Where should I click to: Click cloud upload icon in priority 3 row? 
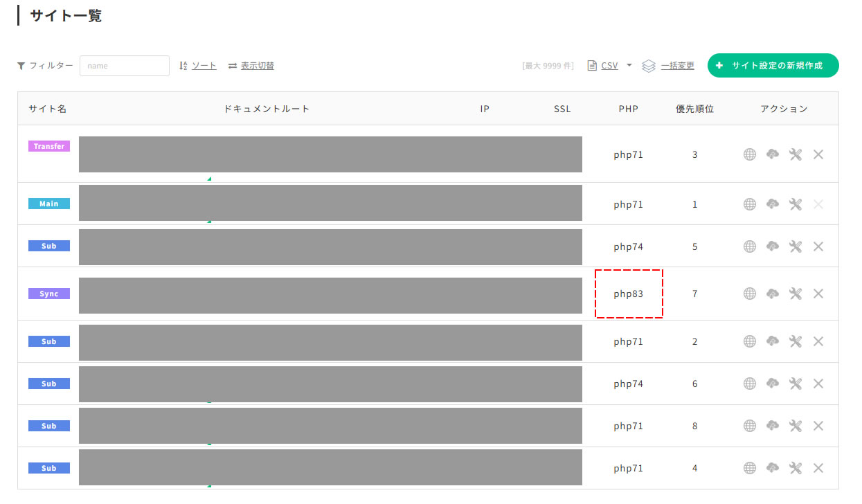click(x=773, y=154)
